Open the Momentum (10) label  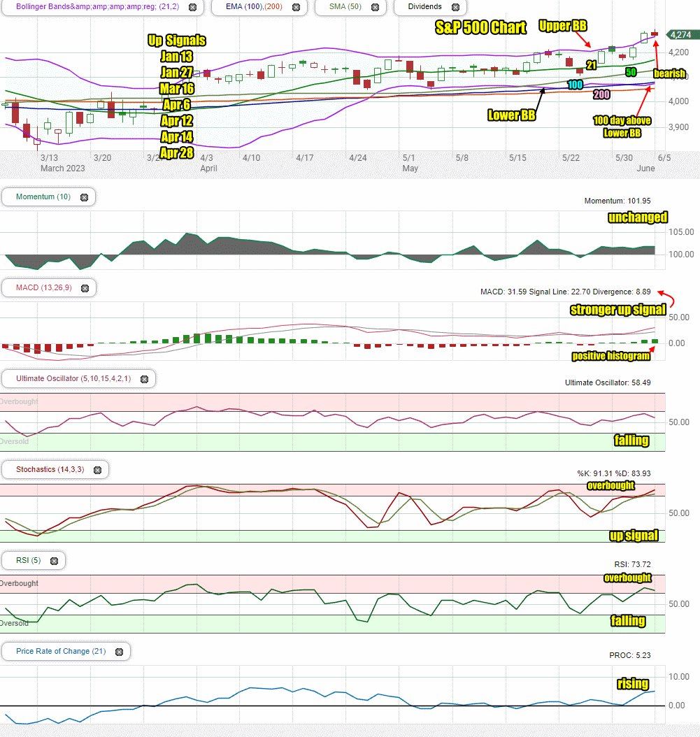[x=43, y=196]
